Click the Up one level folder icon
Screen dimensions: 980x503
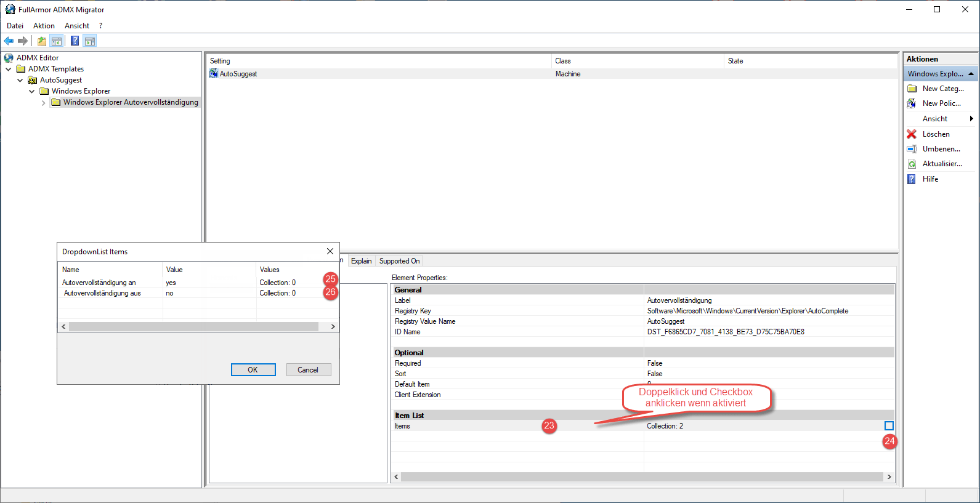[41, 41]
